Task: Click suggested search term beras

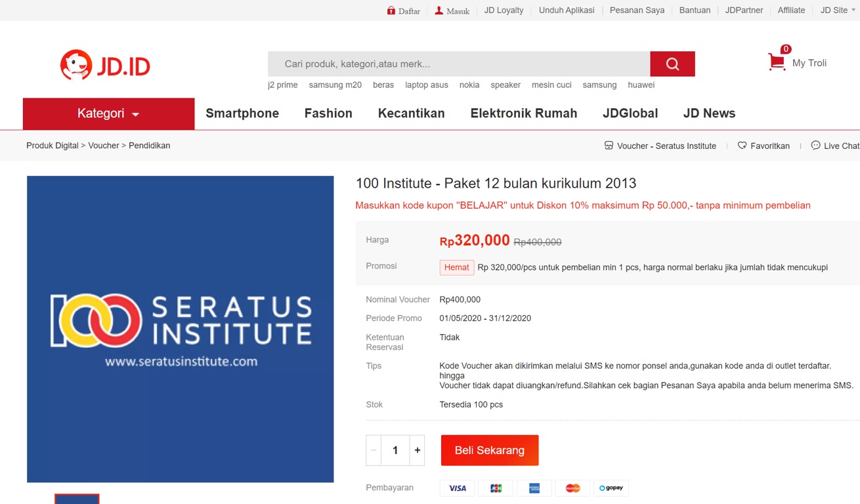Action: click(383, 85)
